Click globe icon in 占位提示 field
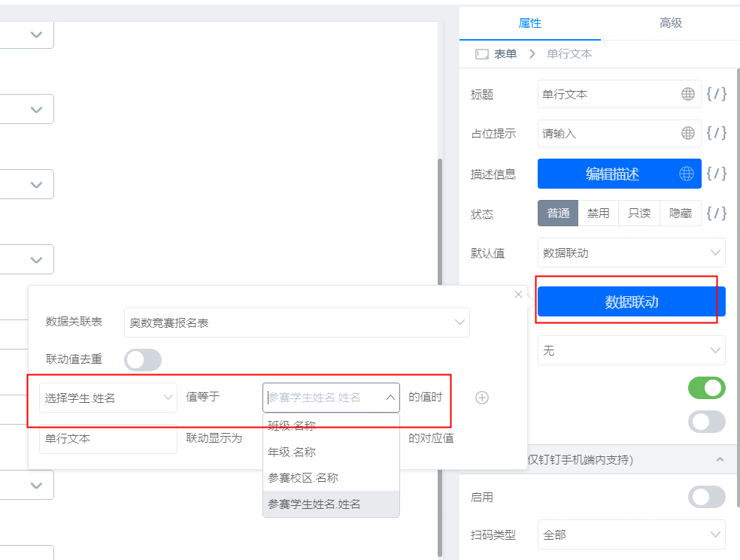The image size is (740, 560). (x=687, y=133)
